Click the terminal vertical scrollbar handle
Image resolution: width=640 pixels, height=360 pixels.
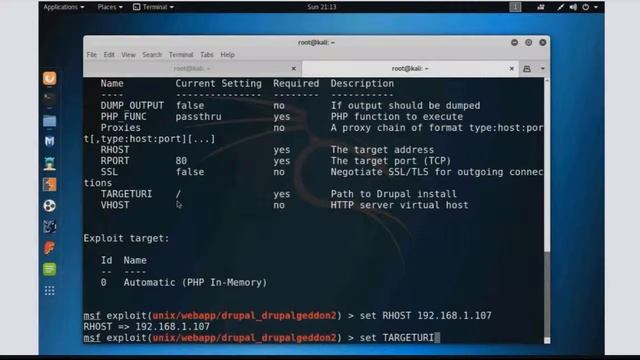tap(547, 293)
